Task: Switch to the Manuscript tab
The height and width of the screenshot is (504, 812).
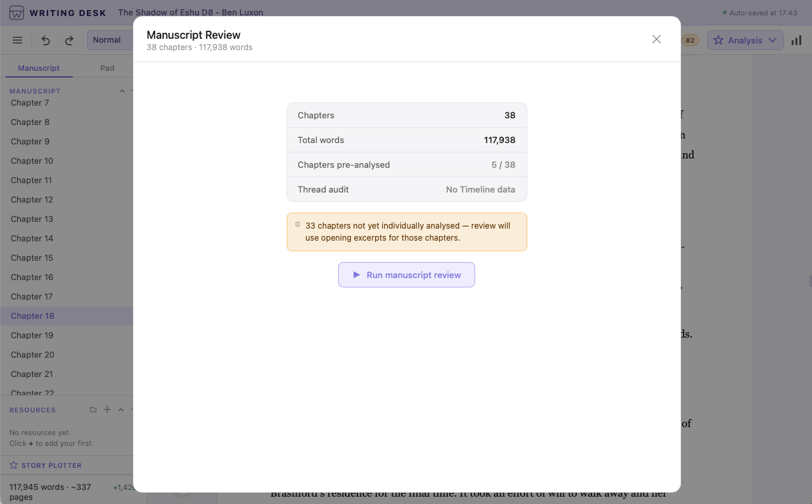Action: (39, 68)
